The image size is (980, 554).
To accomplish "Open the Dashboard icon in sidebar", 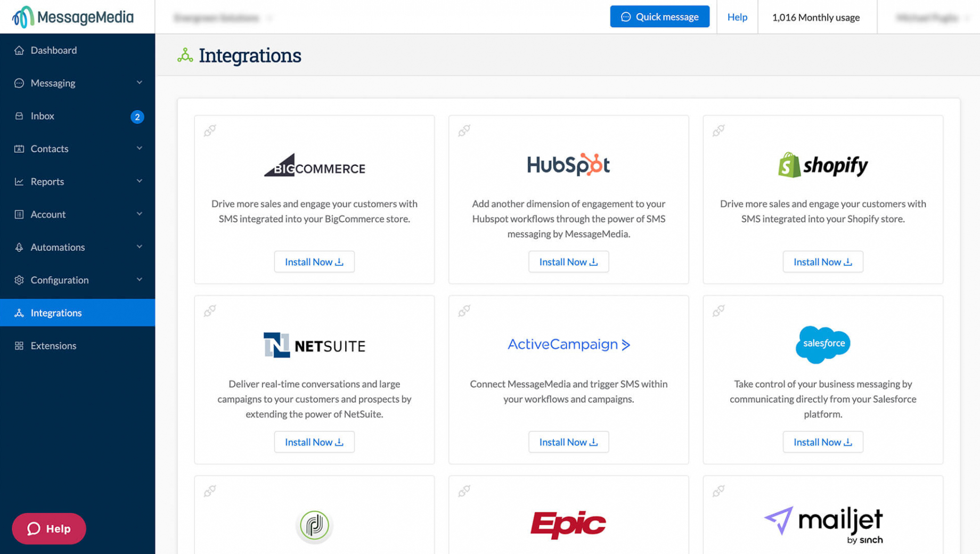I will 19,50.
